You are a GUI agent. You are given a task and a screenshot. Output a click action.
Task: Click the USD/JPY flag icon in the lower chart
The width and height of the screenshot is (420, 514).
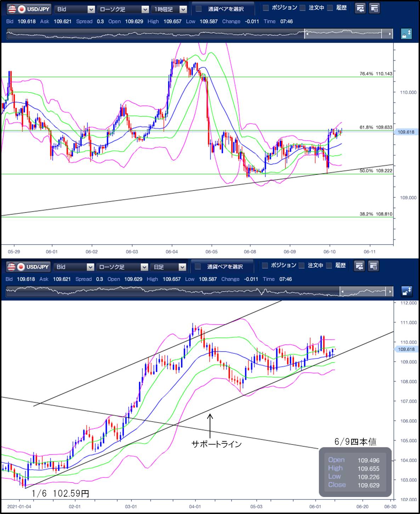17,267
